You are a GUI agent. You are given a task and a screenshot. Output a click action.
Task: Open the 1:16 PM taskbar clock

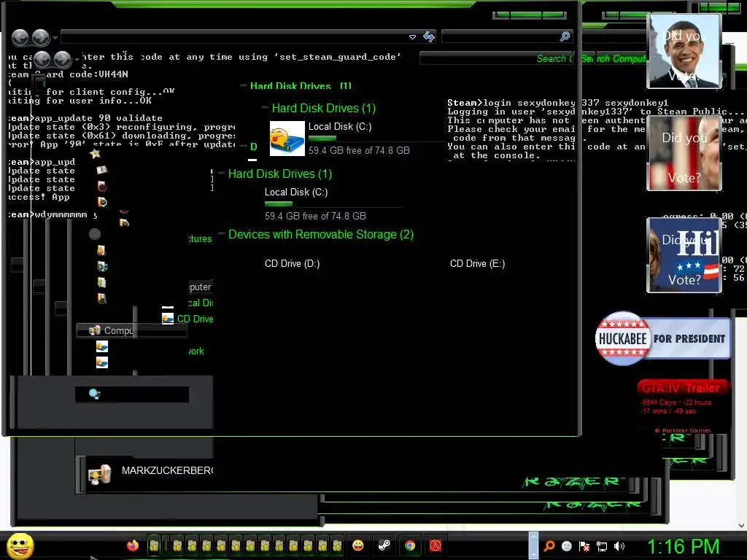(x=683, y=546)
